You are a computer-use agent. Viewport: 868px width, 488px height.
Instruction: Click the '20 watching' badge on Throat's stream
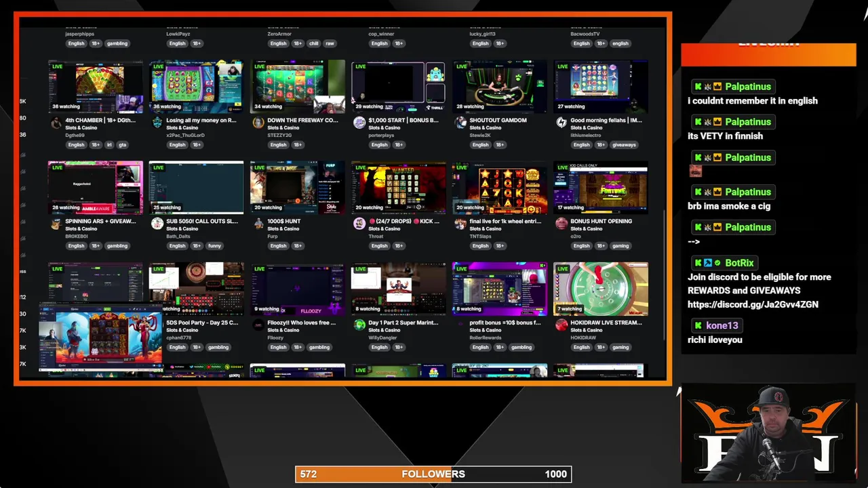370,207
